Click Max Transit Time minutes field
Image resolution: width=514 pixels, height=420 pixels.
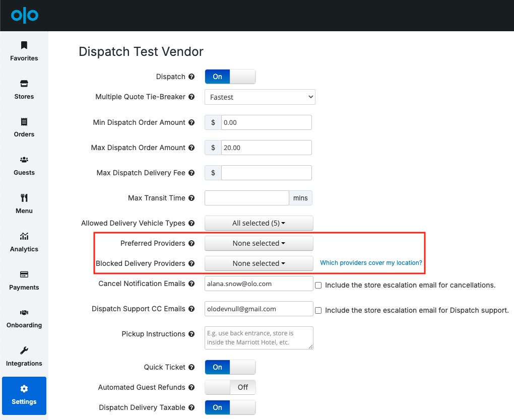[246, 198]
